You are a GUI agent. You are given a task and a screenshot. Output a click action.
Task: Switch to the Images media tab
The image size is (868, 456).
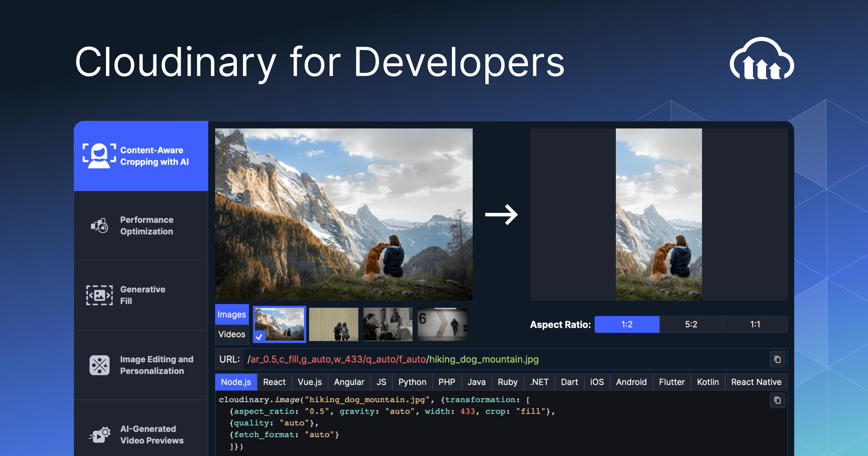232,314
